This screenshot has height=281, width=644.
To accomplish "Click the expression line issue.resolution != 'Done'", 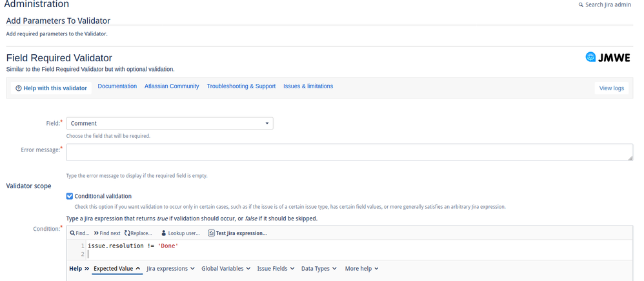I will click(x=133, y=246).
